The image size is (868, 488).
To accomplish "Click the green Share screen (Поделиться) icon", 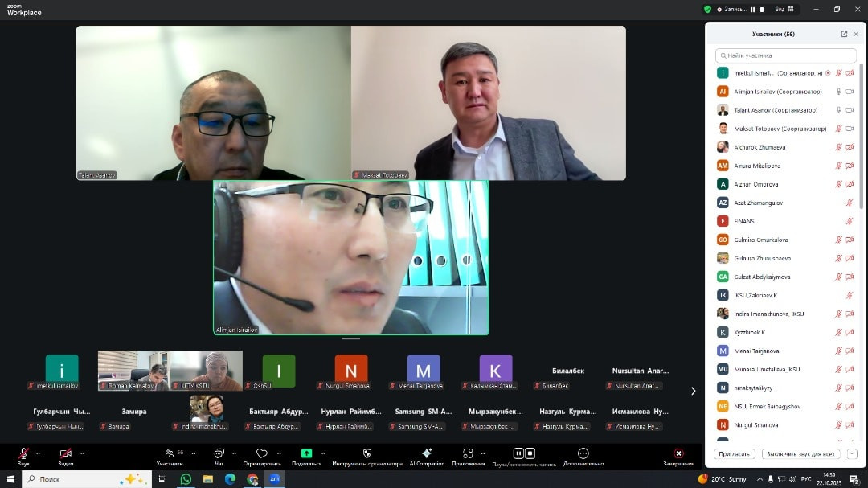I will point(306,454).
